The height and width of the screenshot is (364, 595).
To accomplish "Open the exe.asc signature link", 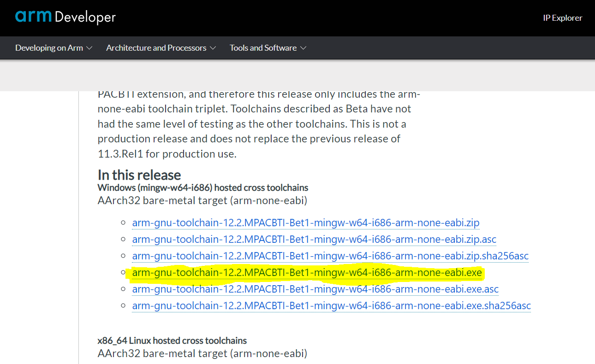I will (x=315, y=289).
